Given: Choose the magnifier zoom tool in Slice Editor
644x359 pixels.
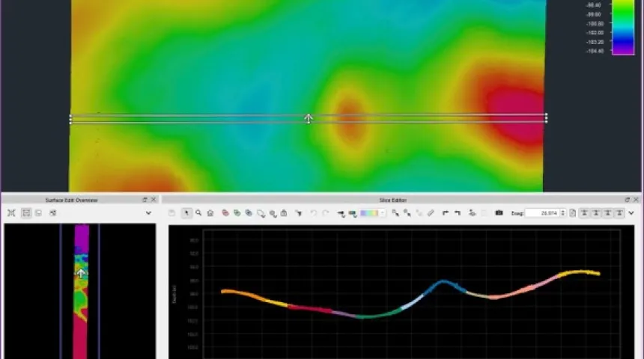Looking at the screenshot, I should [198, 213].
